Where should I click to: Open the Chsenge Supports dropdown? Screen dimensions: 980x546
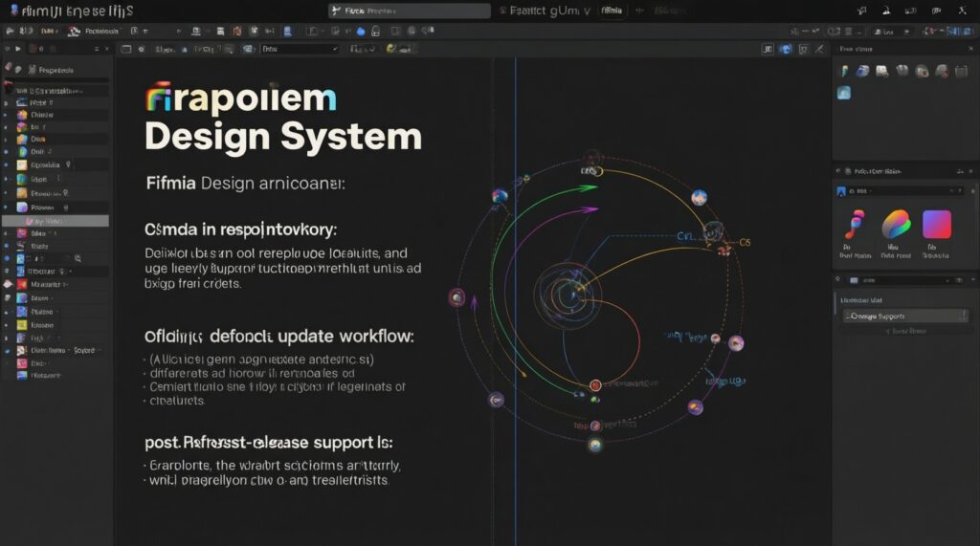coord(903,316)
